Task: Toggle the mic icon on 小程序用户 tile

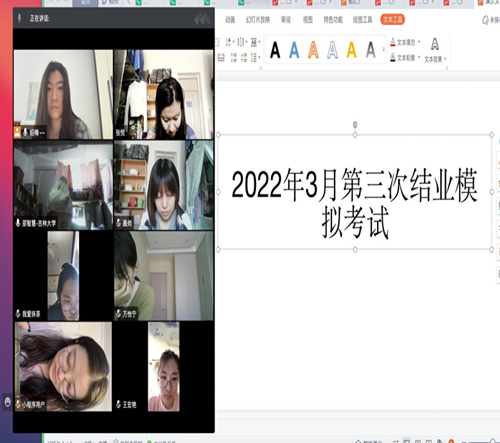Action: coord(18,405)
